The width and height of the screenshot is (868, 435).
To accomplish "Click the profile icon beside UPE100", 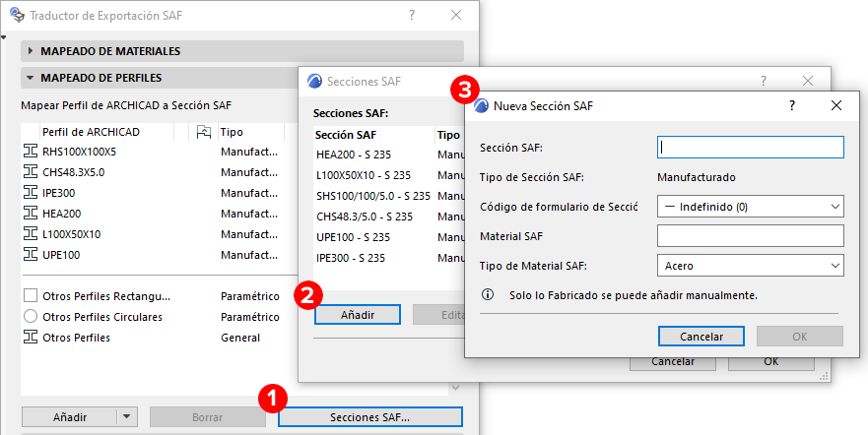I will pyautogui.click(x=30, y=255).
